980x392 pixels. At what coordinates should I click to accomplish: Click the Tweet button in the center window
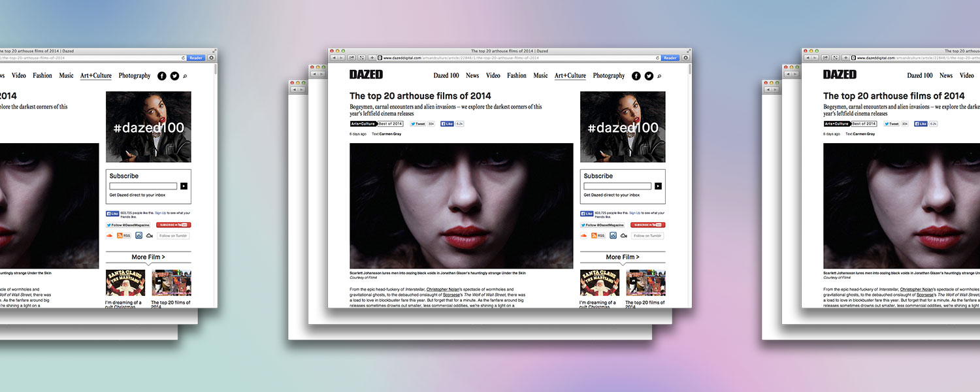click(x=417, y=123)
